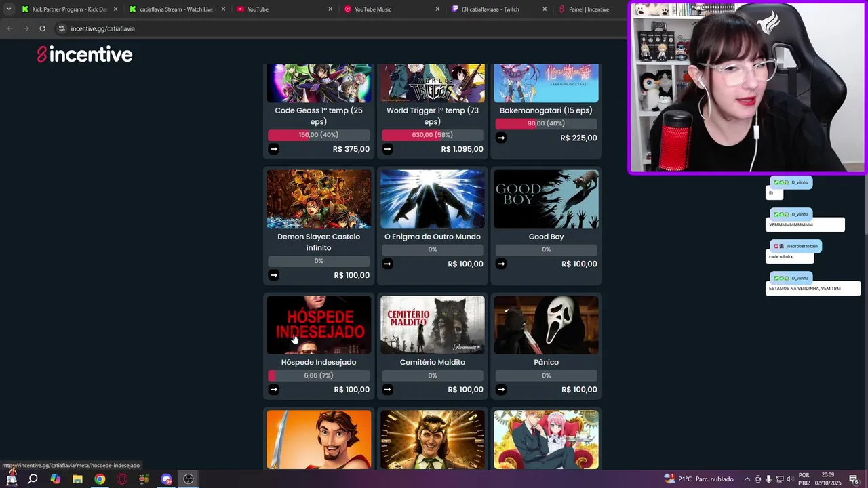
Task: Close the catiaflavia Stream tab
Action: coord(223,9)
